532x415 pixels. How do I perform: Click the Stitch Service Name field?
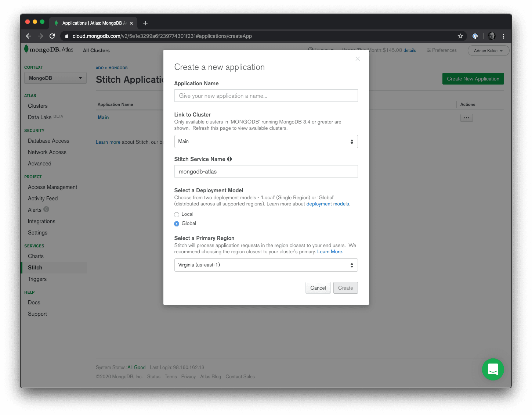pos(266,172)
